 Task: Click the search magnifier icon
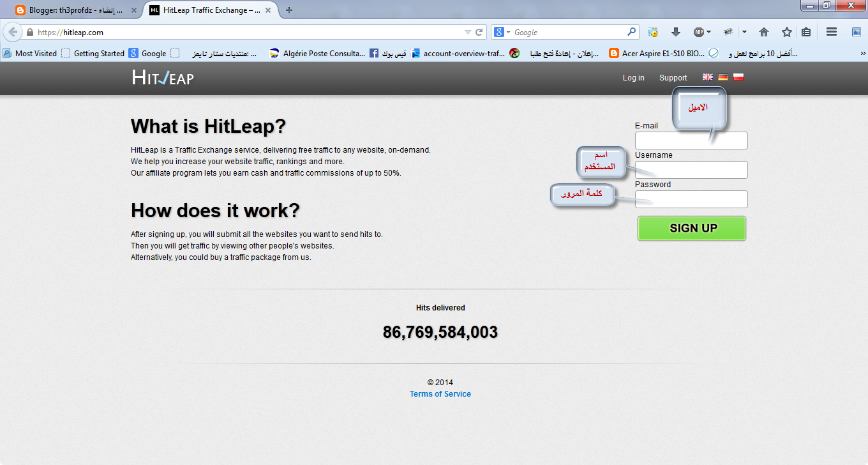[631, 31]
